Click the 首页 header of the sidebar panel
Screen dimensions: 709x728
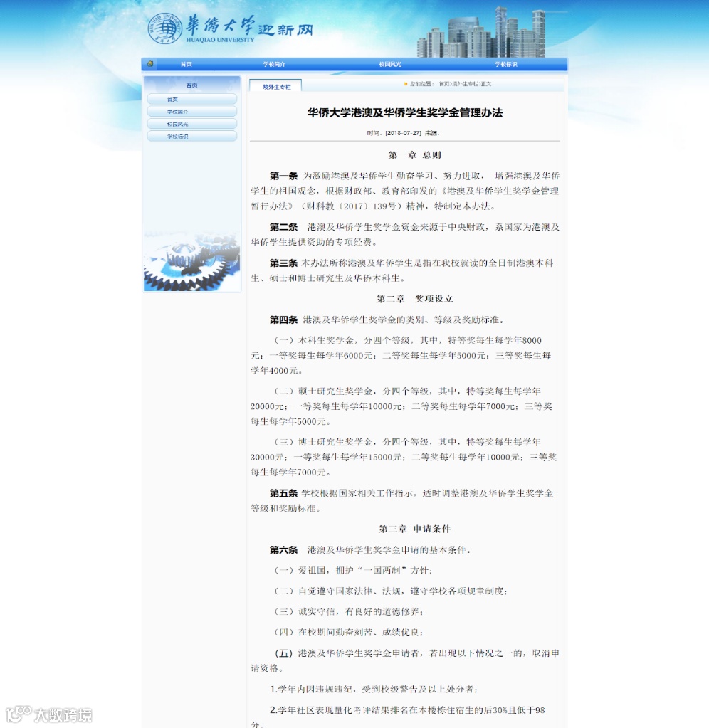191,85
